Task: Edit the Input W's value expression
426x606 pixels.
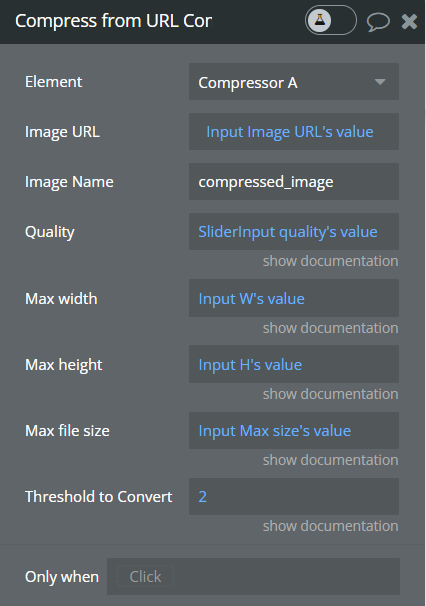Action: 251,299
